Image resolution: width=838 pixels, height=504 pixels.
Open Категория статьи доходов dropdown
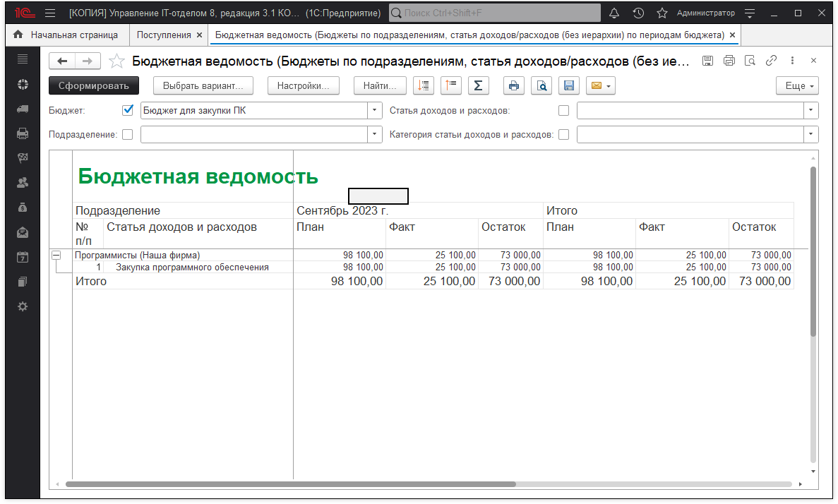pyautogui.click(x=811, y=134)
